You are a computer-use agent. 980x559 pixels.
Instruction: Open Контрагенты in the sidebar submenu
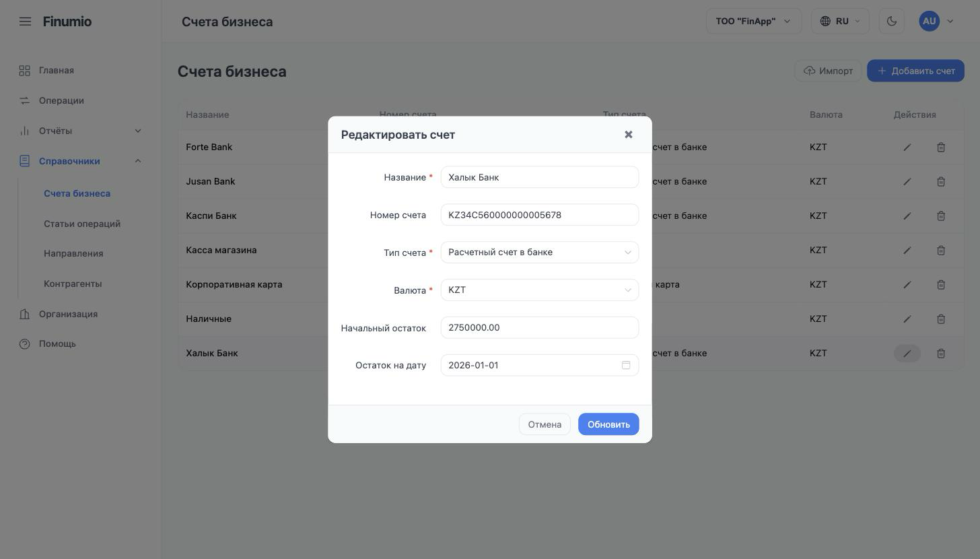73,284
